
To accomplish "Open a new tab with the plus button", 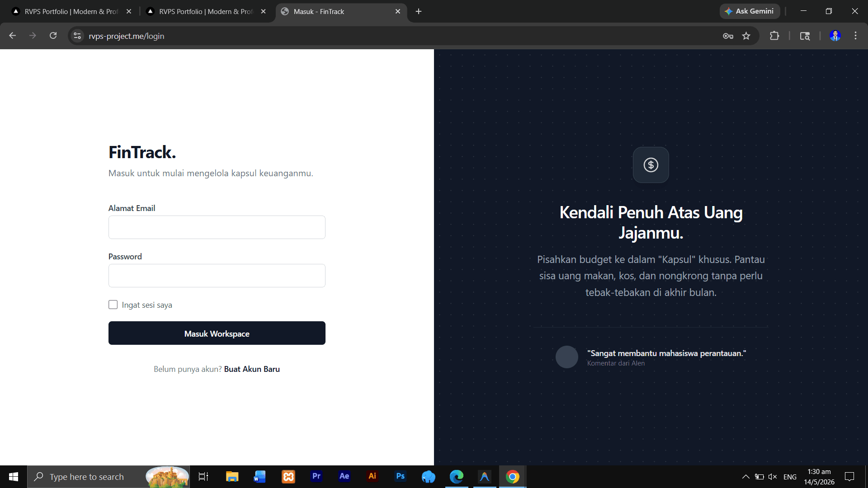I will click(419, 11).
